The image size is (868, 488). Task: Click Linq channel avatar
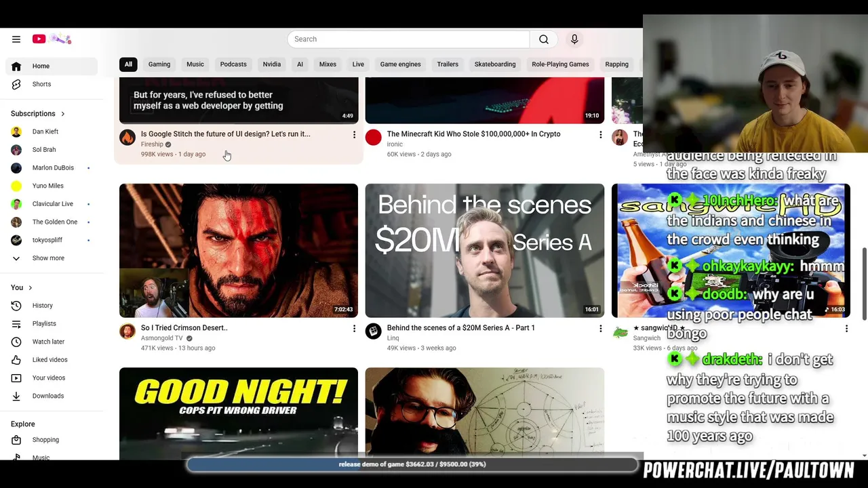374,331
